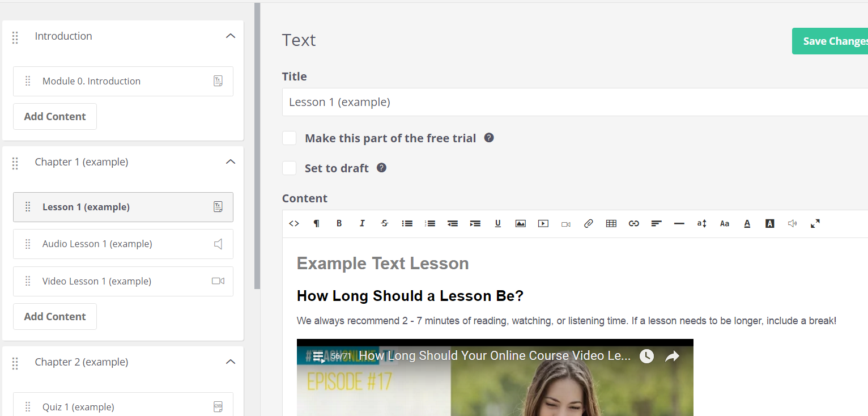Expand the editor to fullscreen

click(x=815, y=223)
